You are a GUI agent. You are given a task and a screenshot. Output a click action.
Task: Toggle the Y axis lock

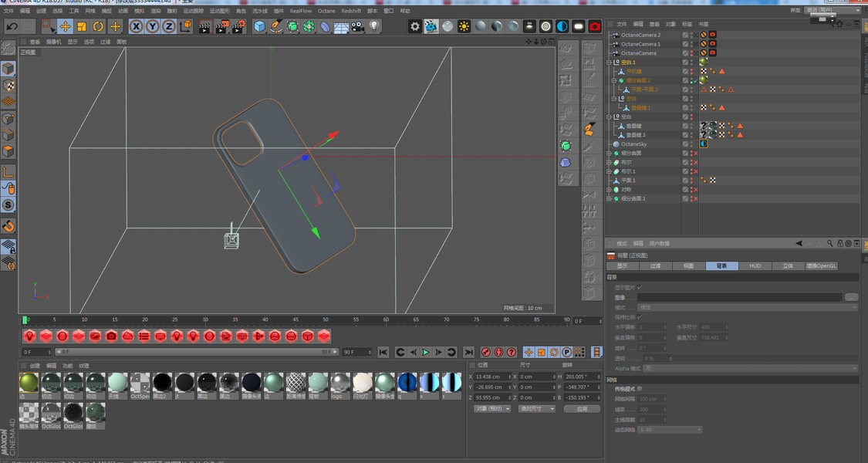coord(152,26)
